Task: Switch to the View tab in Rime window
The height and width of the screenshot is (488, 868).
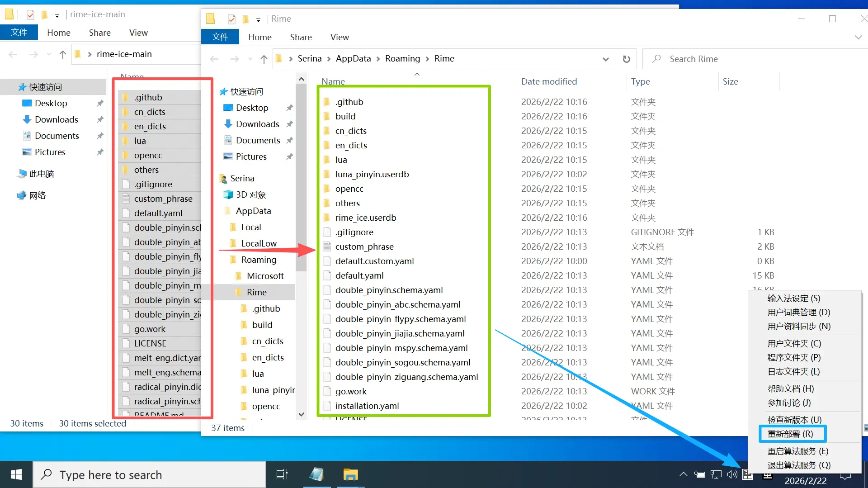Action: [339, 38]
